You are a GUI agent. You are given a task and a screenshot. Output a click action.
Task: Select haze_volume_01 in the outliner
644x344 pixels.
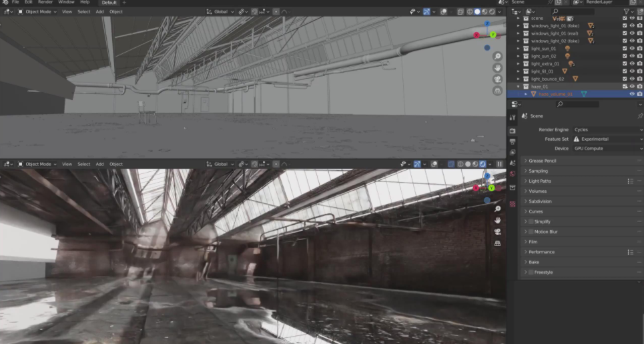[x=555, y=94]
